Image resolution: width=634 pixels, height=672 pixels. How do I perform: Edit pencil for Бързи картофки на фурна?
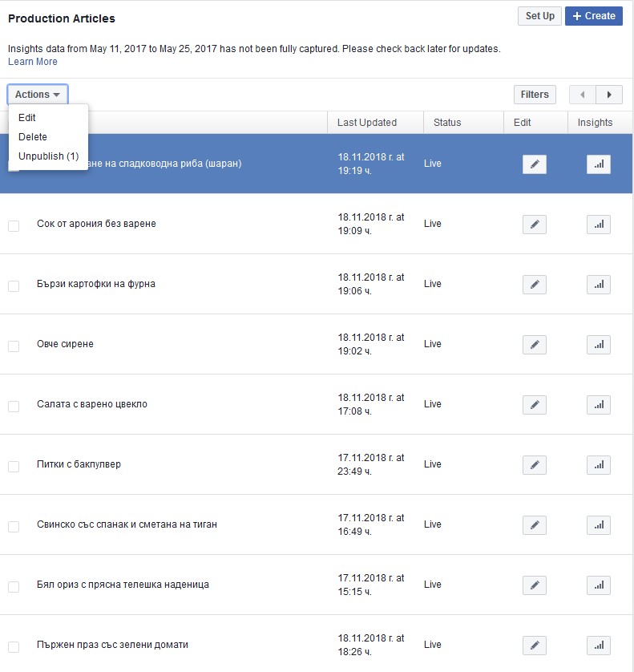(x=534, y=285)
